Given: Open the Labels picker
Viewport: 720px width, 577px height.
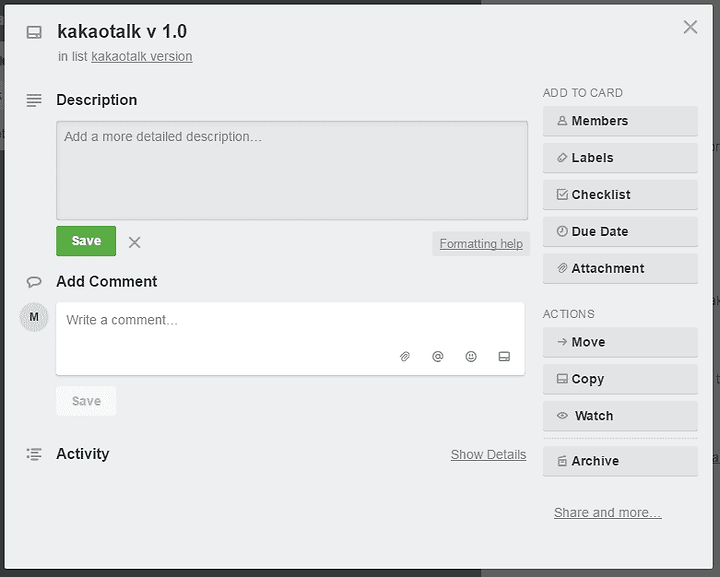Looking at the screenshot, I should (x=620, y=158).
